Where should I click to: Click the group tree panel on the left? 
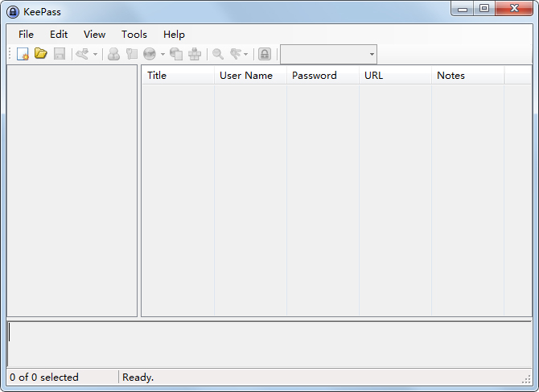72,191
